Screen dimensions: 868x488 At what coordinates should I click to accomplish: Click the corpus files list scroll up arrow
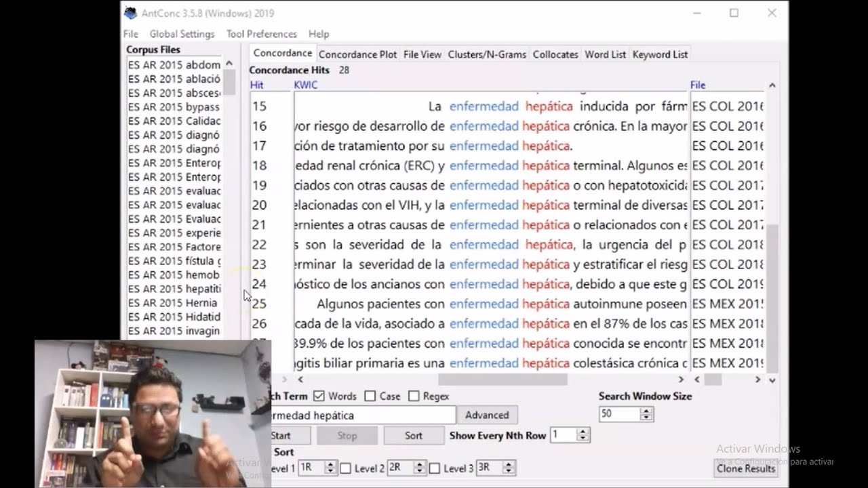[x=229, y=63]
